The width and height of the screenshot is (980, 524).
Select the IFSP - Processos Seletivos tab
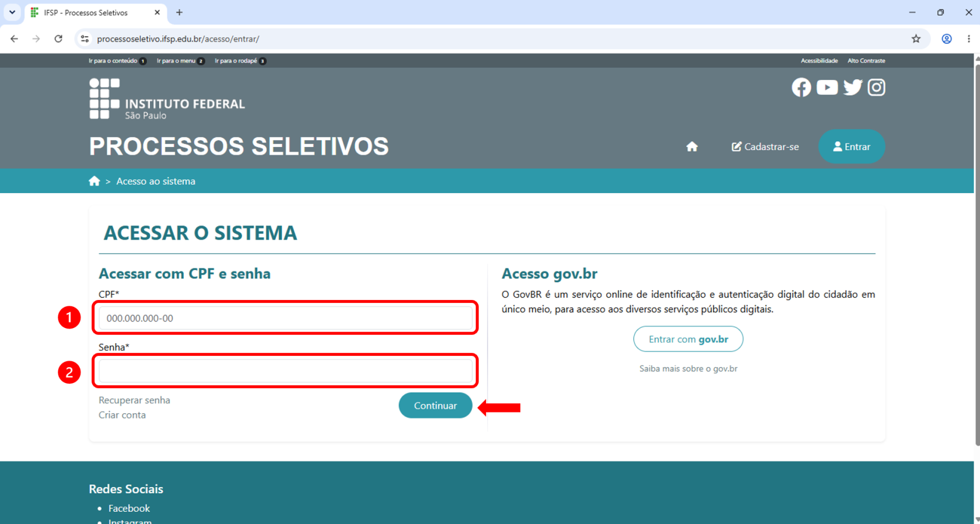coord(96,12)
